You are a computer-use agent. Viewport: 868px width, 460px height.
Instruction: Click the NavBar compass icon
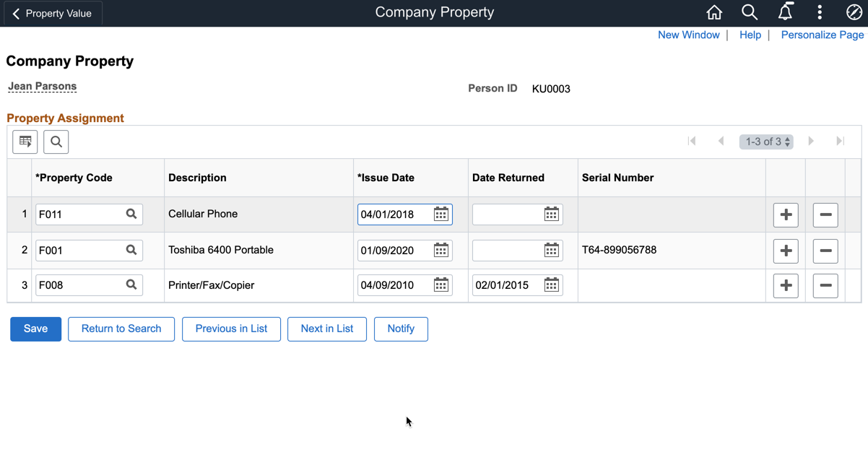[x=854, y=12]
